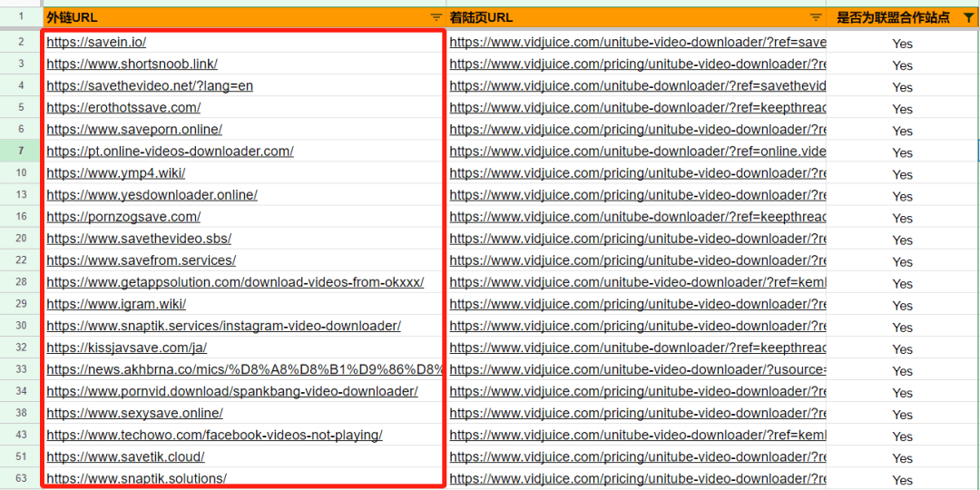Open active filter on 是否为联盟合作站点 column

[968, 18]
